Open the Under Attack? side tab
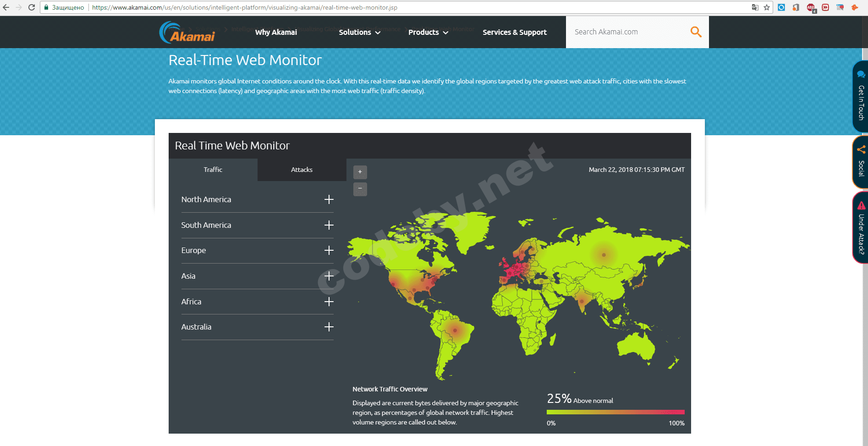 pos(860,228)
